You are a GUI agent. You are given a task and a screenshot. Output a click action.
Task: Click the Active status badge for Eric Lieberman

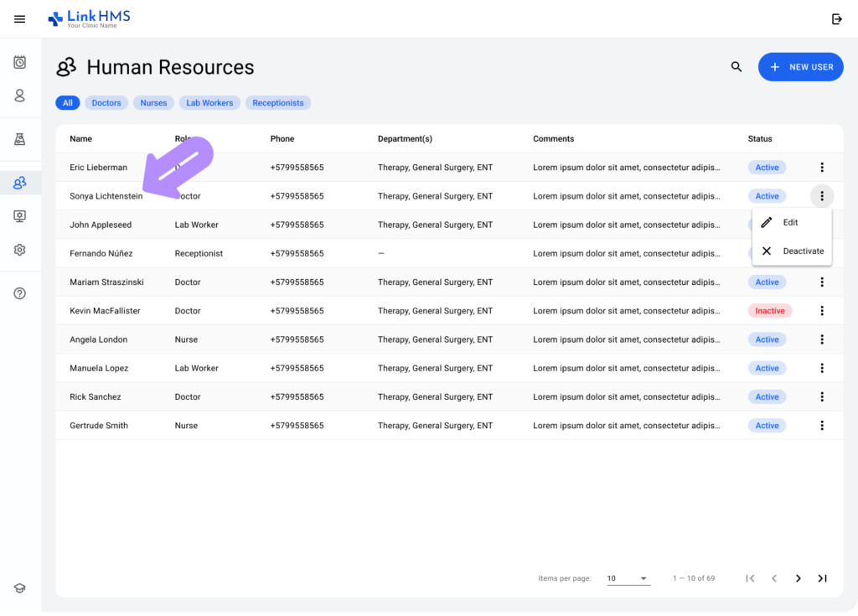[768, 168]
